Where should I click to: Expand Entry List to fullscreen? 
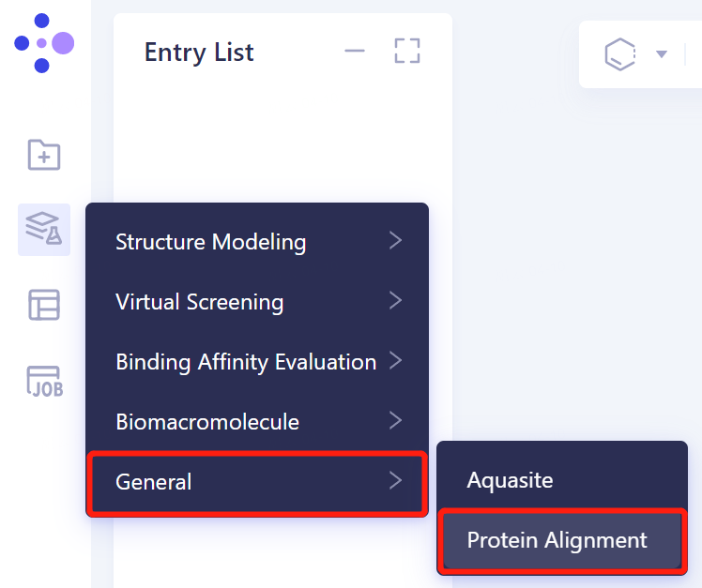[407, 51]
